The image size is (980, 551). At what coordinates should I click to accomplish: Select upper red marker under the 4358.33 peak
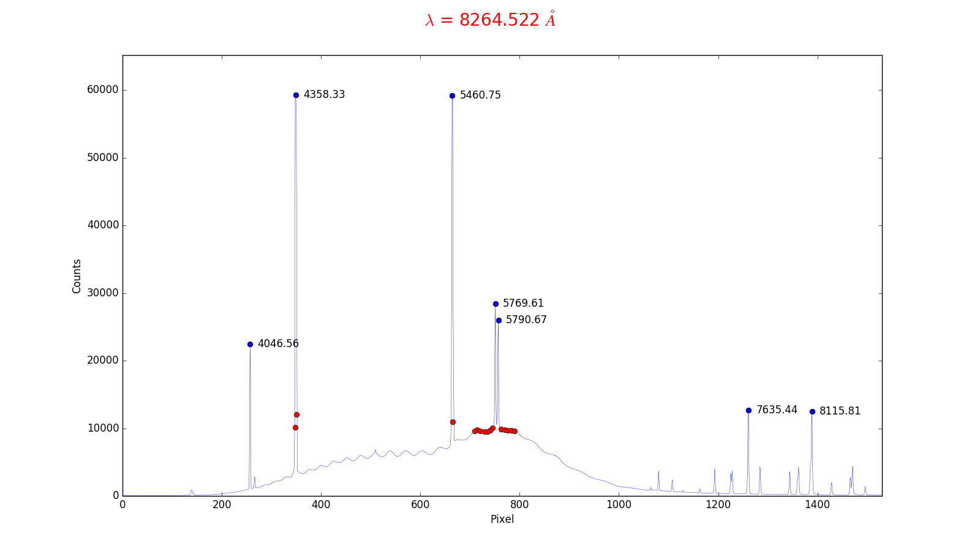(x=296, y=414)
